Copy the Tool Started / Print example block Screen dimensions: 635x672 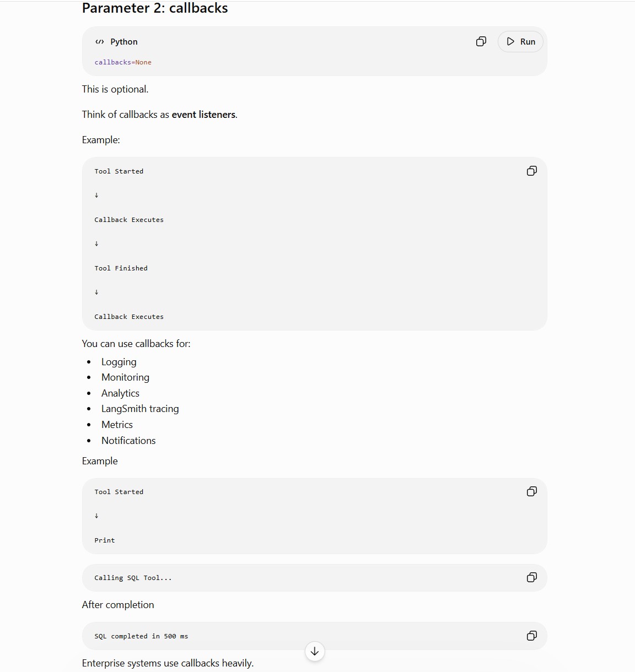click(x=532, y=491)
